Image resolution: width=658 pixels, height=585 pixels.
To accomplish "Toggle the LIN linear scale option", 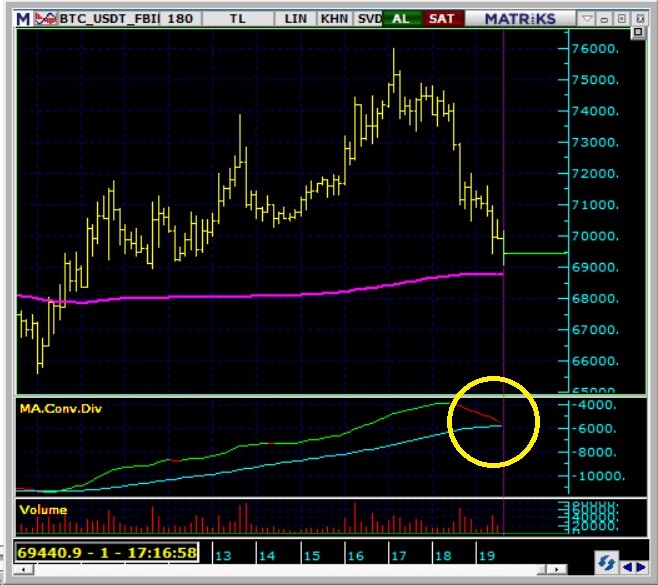I will (296, 18).
